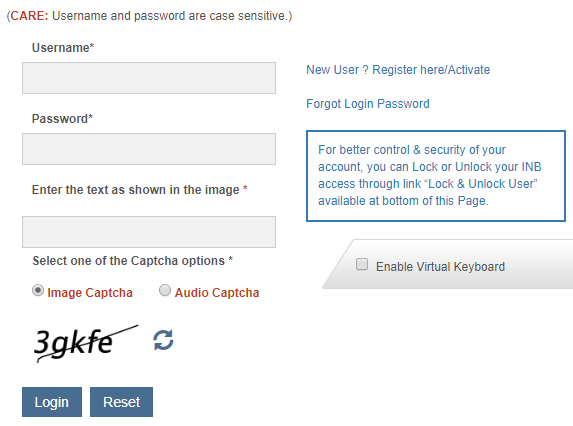This screenshot has height=426, width=573.
Task: Click the Lock & Unlock User info box
Action: (x=436, y=176)
